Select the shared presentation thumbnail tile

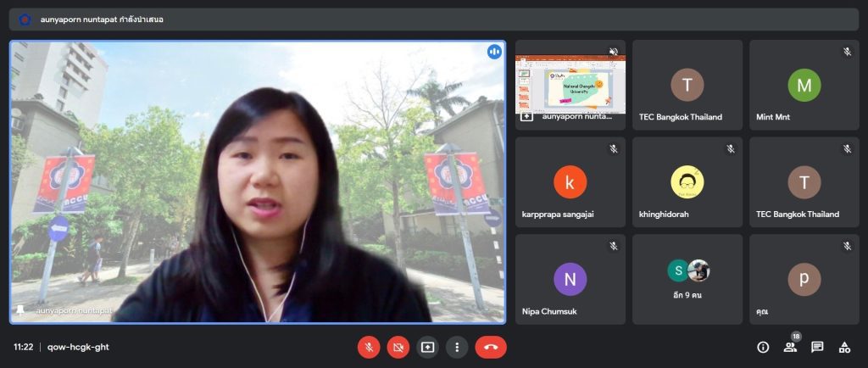[570, 83]
